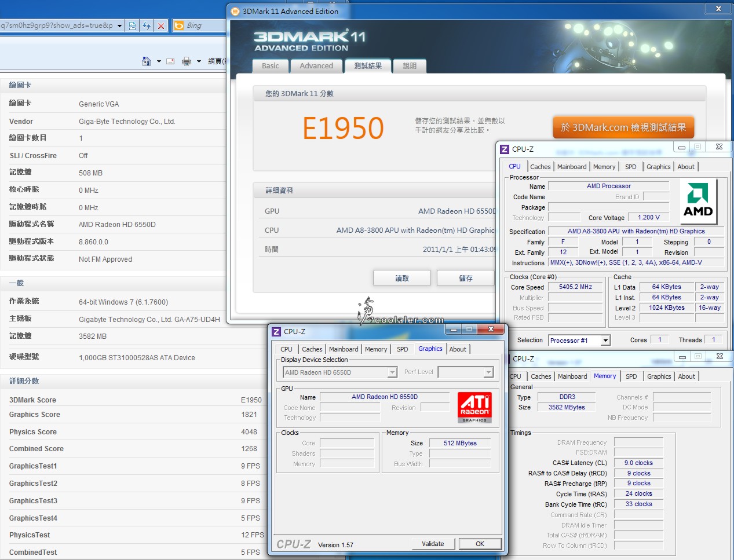The image size is (734, 560).
Task: Click the 讀取 button in 3DMark
Action: [402, 279]
